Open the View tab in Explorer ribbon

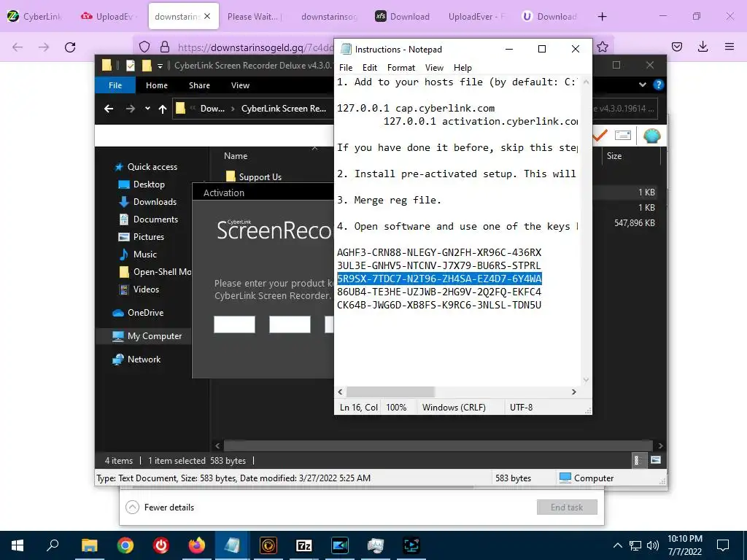240,85
